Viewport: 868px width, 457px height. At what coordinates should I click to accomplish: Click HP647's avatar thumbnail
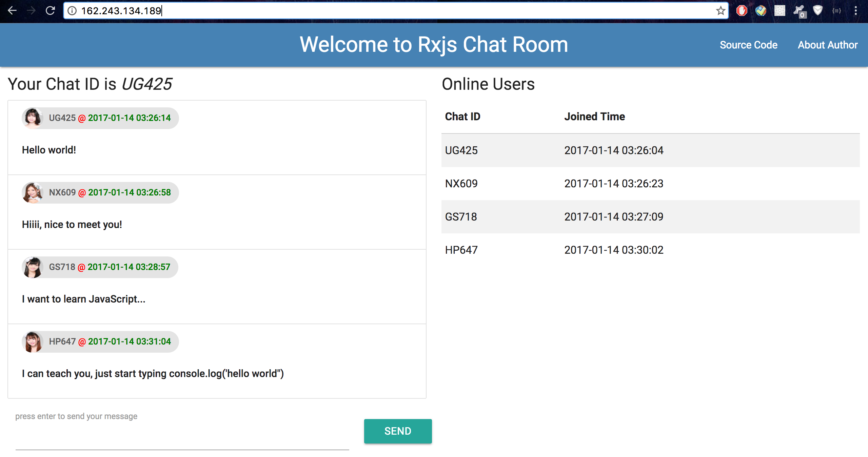coord(33,341)
